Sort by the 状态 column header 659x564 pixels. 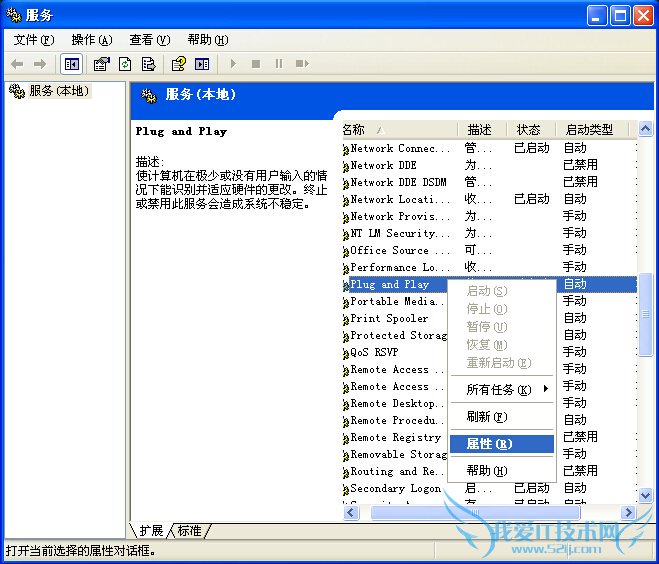coord(531,129)
